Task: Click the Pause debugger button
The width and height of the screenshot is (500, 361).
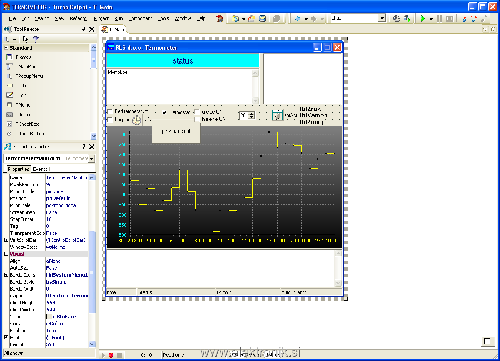Action: click(x=440, y=19)
